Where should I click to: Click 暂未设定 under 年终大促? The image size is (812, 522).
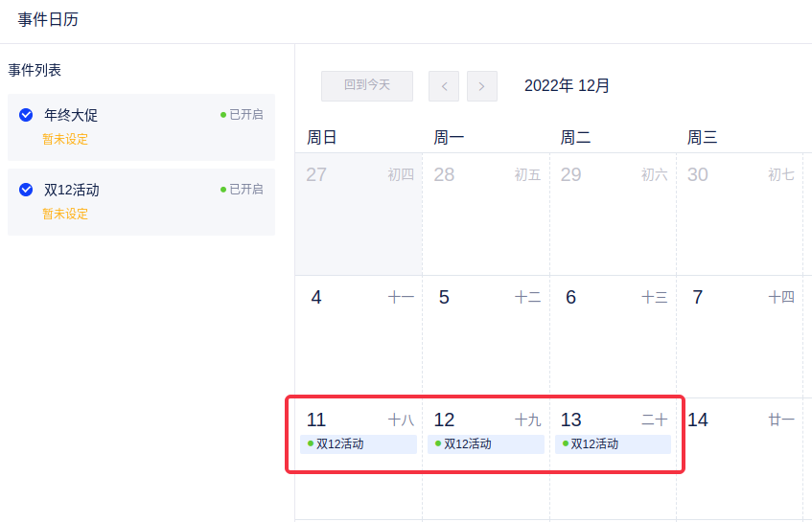(x=65, y=139)
